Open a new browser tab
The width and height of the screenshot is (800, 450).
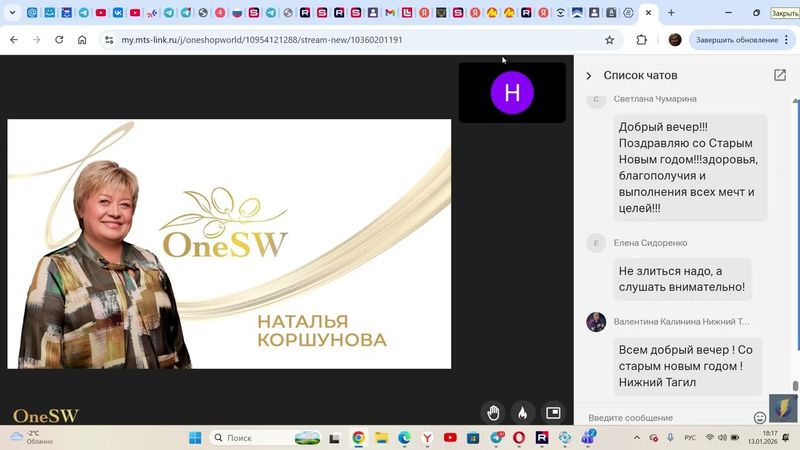pyautogui.click(x=671, y=13)
